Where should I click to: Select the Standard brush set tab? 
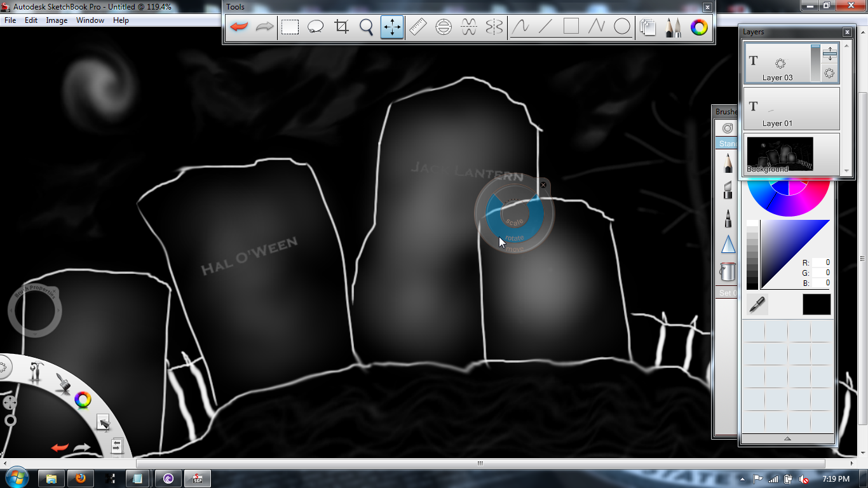728,144
